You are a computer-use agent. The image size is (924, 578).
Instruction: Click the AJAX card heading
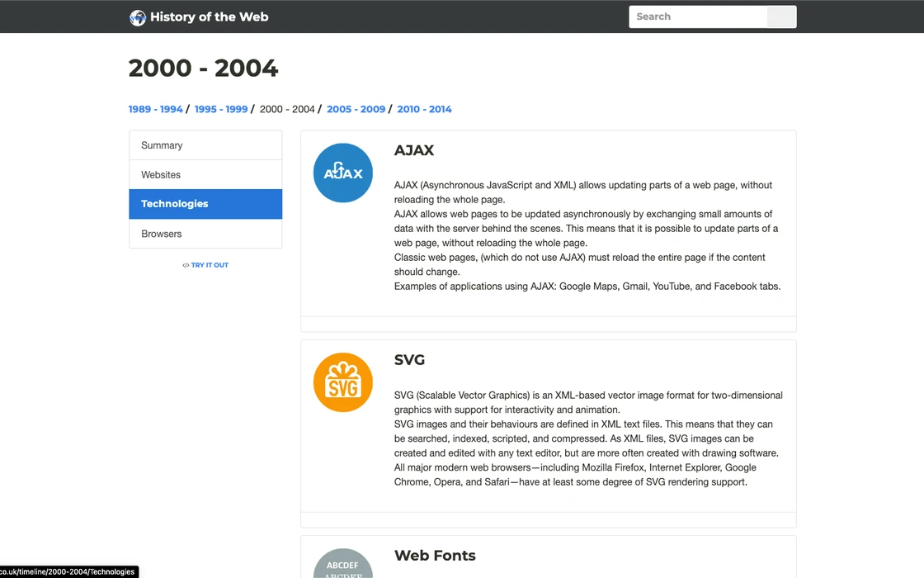point(413,150)
